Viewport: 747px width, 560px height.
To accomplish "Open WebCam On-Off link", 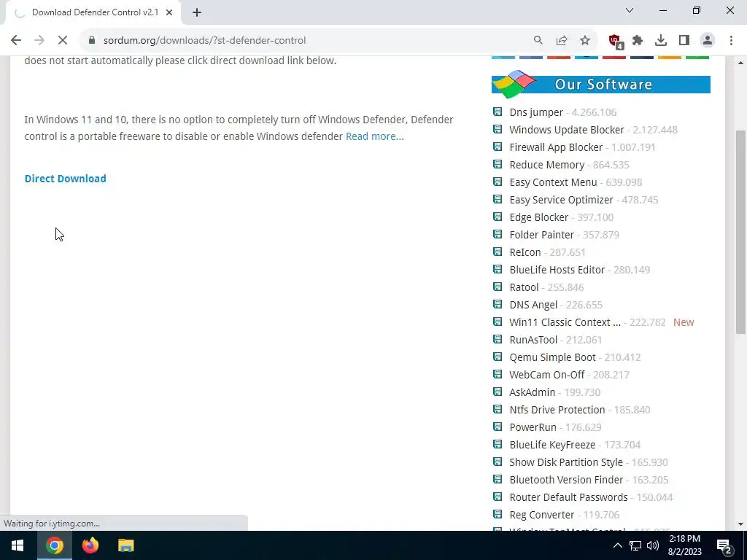I will pyautogui.click(x=546, y=375).
